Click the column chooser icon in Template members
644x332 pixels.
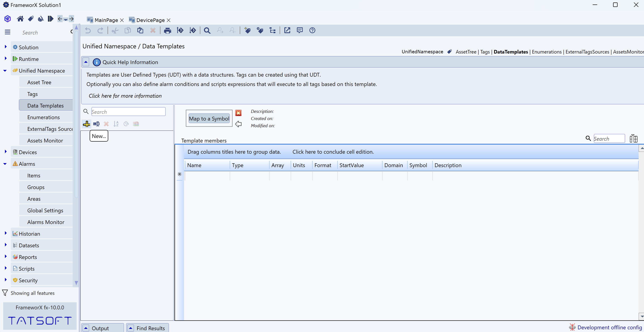point(633,138)
